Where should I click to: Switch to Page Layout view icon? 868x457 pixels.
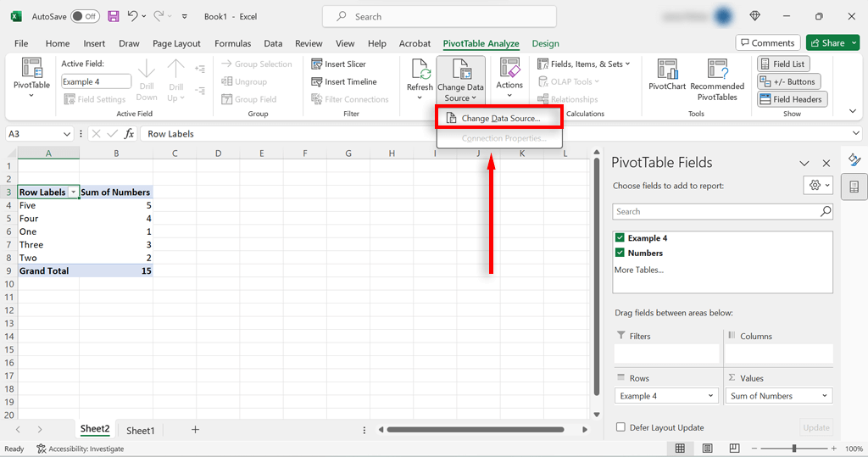[707, 449]
